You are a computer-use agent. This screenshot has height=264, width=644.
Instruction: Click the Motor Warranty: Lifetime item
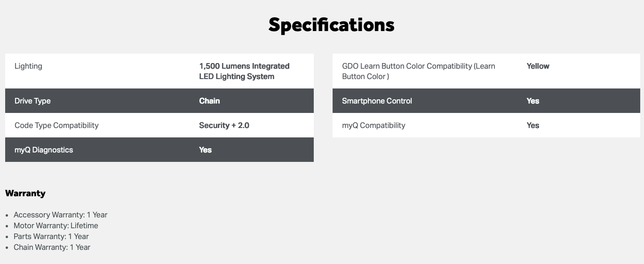coord(56,225)
